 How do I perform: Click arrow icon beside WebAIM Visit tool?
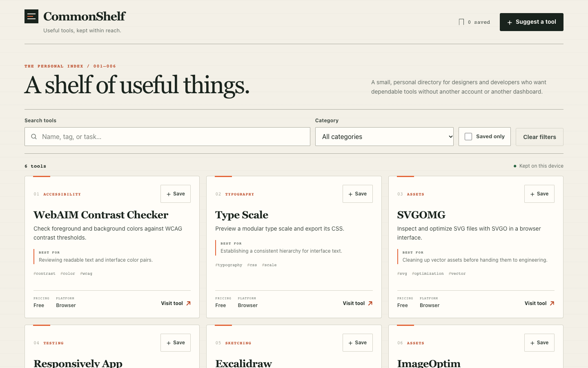[189, 303]
